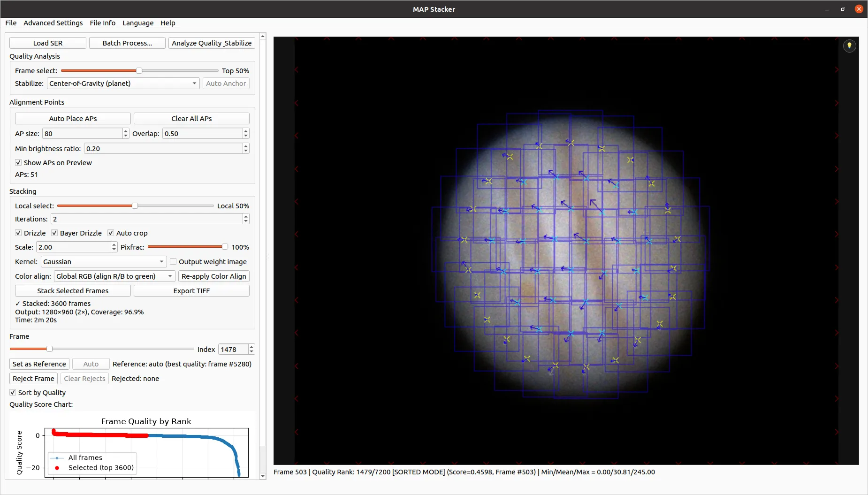868x495 pixels.
Task: Click the lightbulb icon on the preview
Action: click(x=849, y=46)
